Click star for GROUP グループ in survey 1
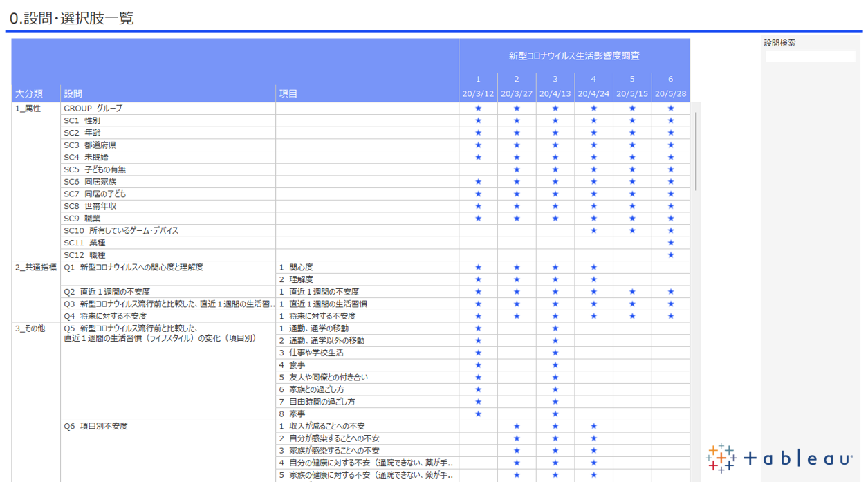 click(478, 109)
